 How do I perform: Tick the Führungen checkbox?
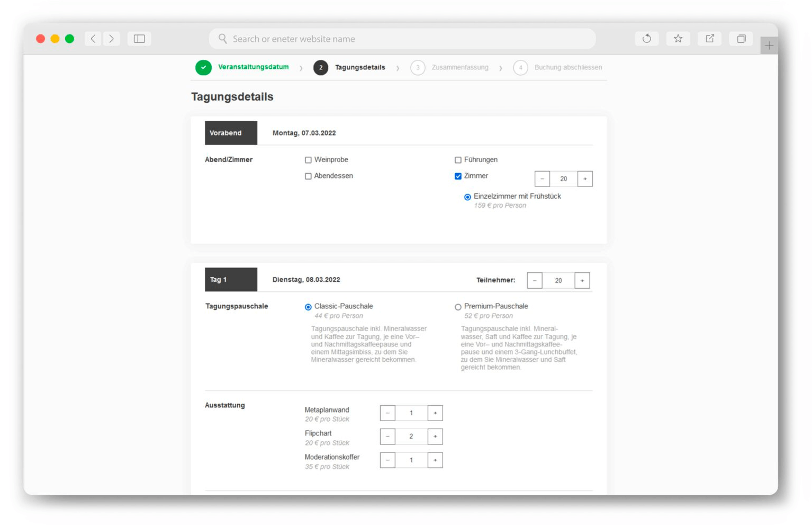pyautogui.click(x=458, y=160)
